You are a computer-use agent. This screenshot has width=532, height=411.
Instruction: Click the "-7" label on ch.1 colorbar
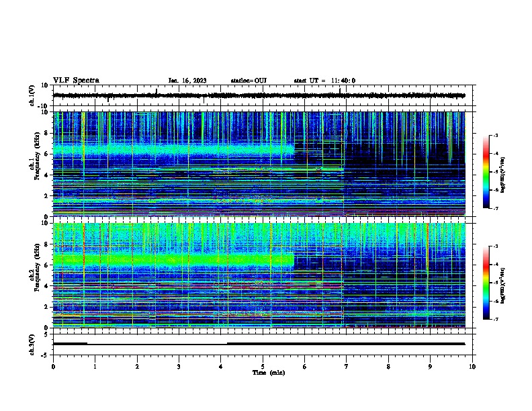click(x=496, y=208)
